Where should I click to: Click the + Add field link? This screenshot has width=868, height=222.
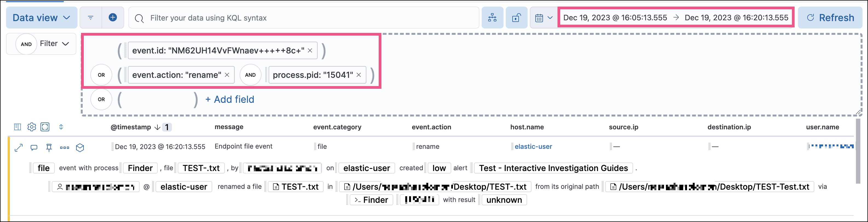pos(229,99)
